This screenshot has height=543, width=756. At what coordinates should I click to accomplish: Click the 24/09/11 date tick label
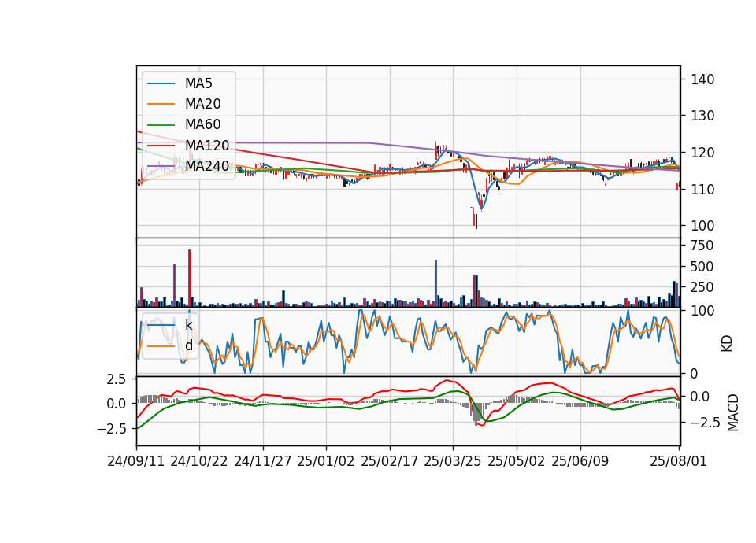136,461
